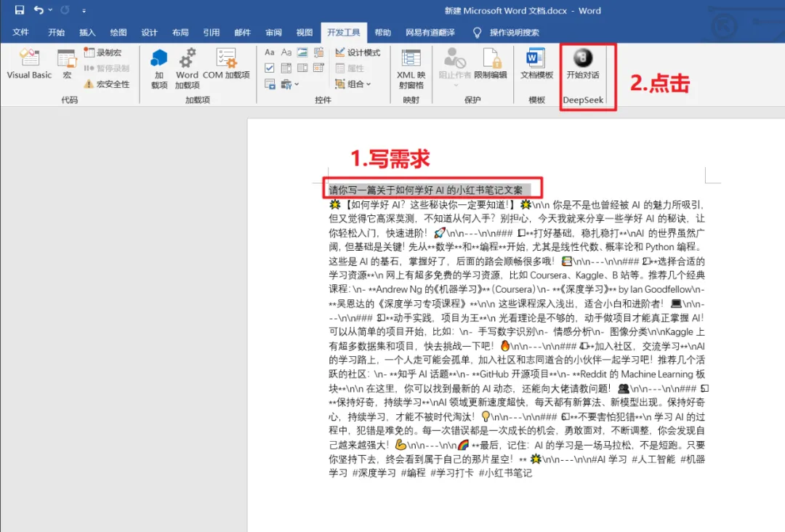Insert a drop-down list content control
This screenshot has width=785, height=532.
coord(302,68)
